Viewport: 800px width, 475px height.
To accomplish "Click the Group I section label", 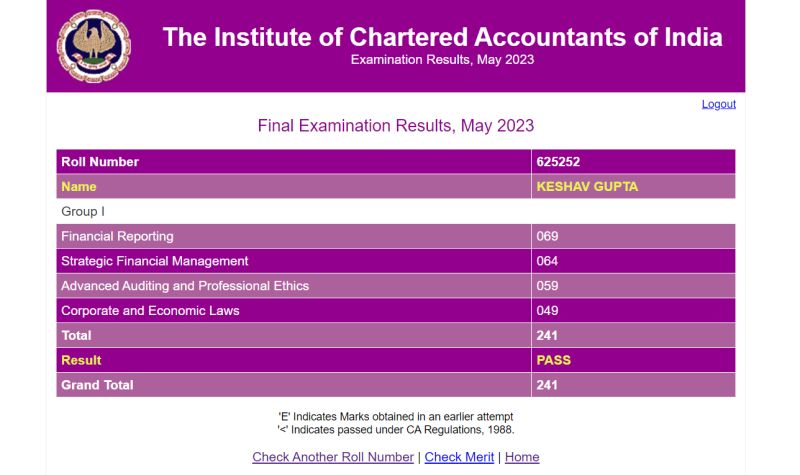I will click(83, 211).
